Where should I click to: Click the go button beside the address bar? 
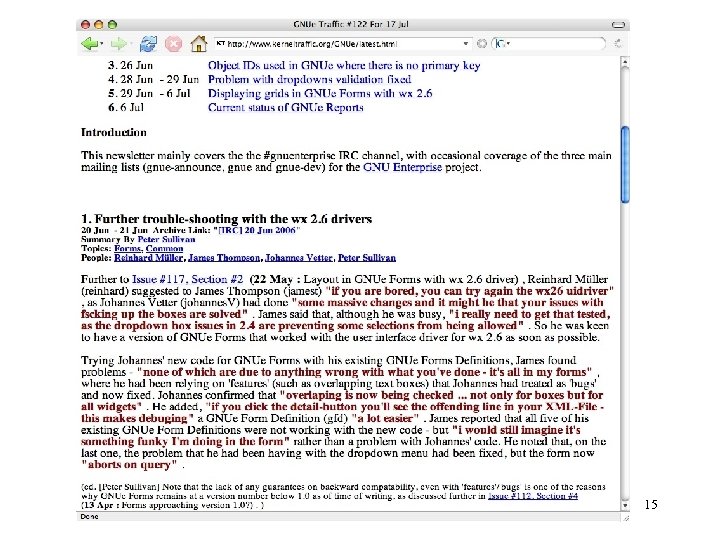482,44
